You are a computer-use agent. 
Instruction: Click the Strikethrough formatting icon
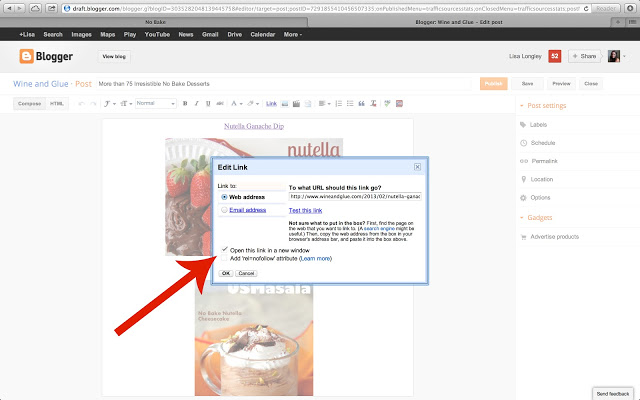coord(220,104)
